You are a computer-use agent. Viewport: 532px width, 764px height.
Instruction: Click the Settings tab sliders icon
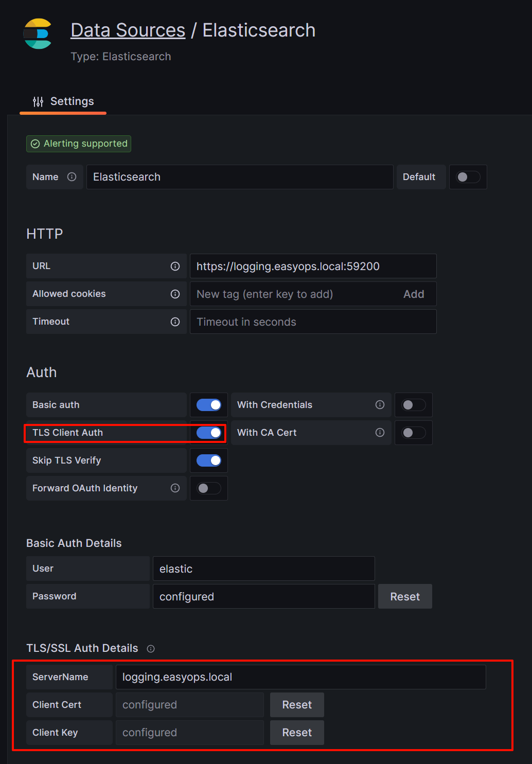[38, 101]
